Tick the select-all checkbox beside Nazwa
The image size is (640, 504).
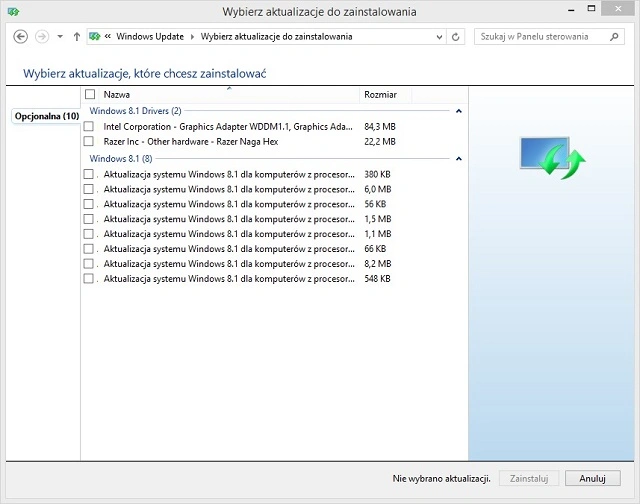(90, 94)
